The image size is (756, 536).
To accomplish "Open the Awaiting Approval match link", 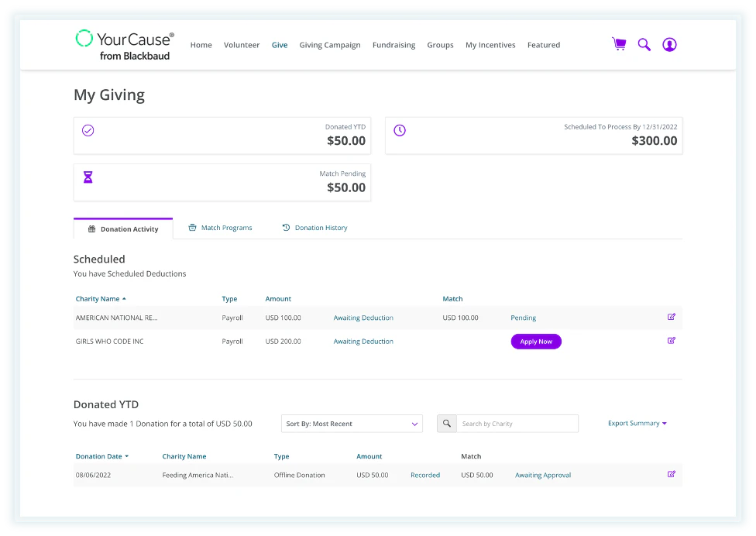I will point(542,474).
